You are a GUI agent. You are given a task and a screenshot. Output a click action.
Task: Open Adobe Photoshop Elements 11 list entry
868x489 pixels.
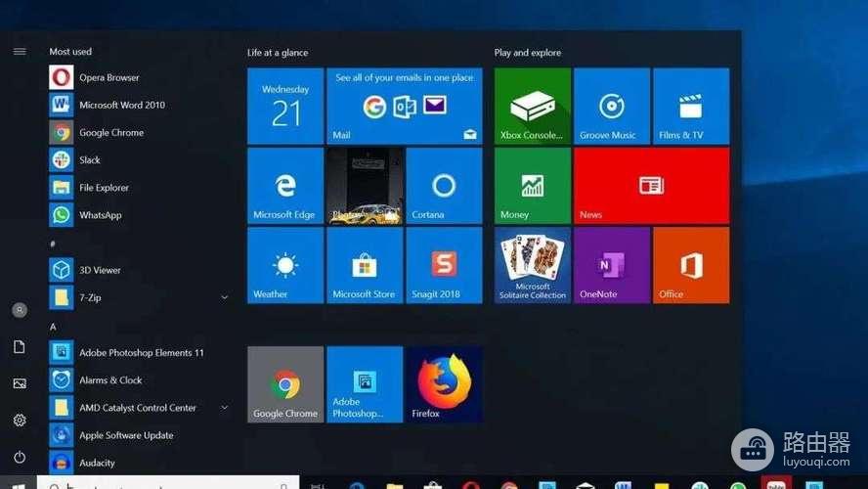[139, 352]
